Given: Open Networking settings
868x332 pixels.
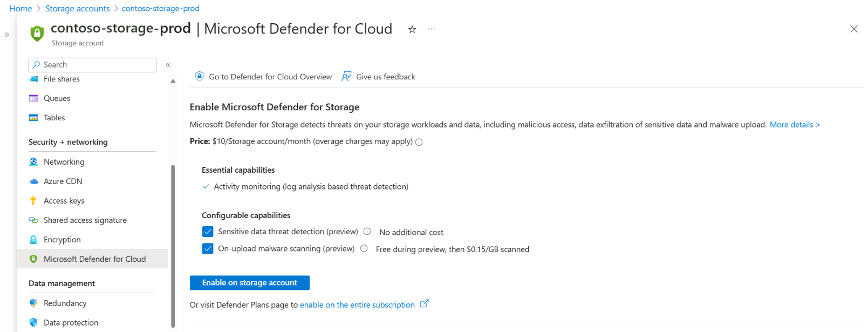Looking at the screenshot, I should point(64,162).
